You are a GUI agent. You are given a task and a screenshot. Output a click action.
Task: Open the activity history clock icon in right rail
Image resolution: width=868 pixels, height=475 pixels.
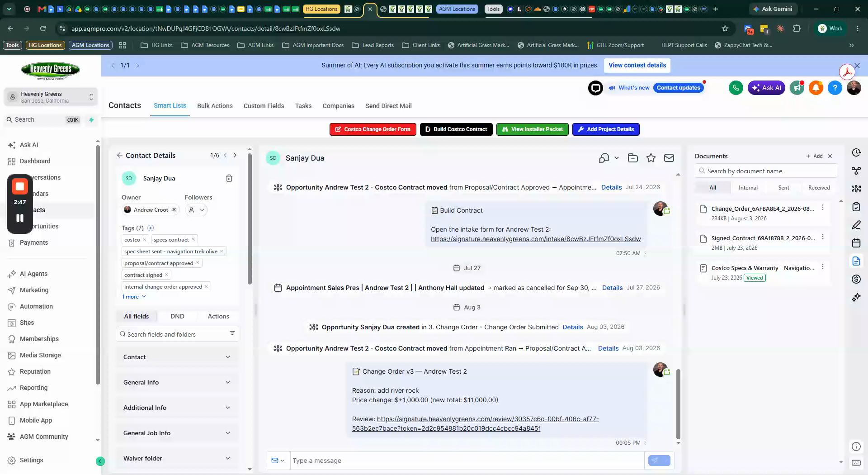[856, 152]
